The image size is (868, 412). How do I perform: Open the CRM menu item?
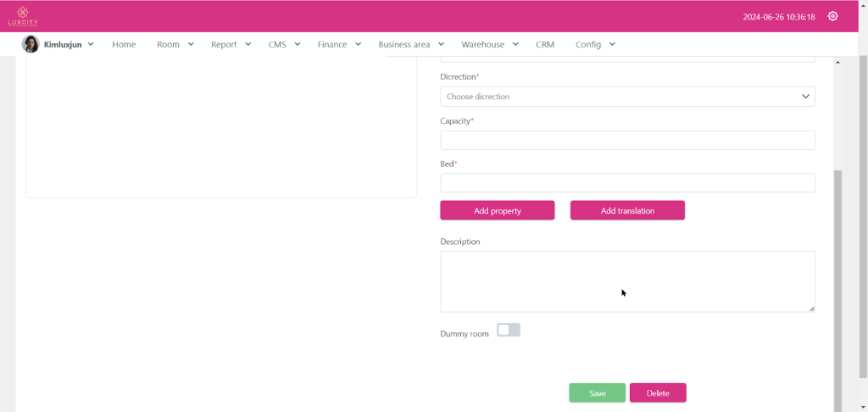pos(545,44)
